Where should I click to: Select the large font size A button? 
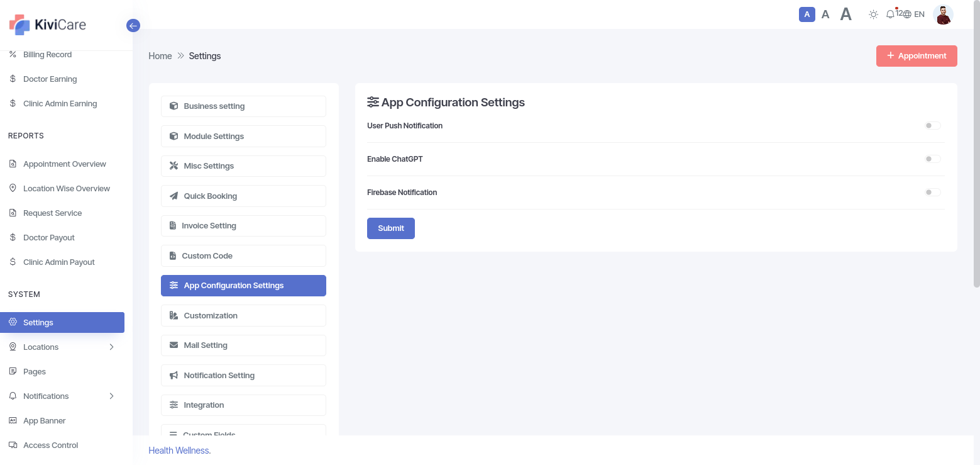click(846, 14)
